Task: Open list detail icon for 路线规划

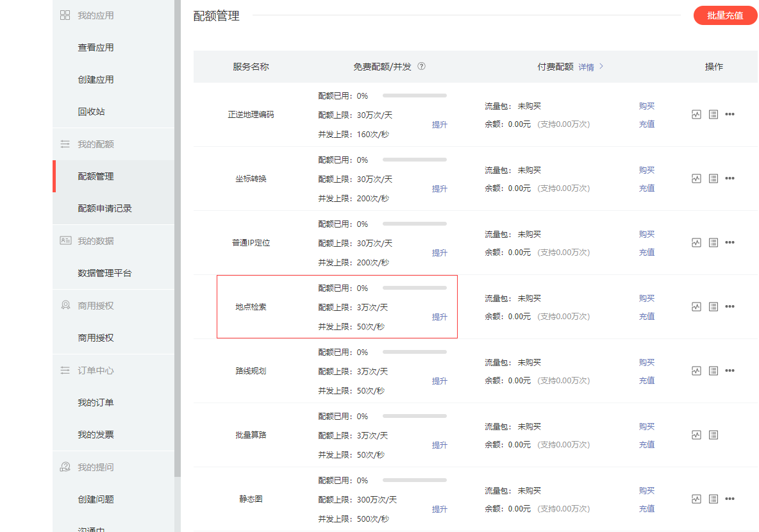Action: coord(713,371)
